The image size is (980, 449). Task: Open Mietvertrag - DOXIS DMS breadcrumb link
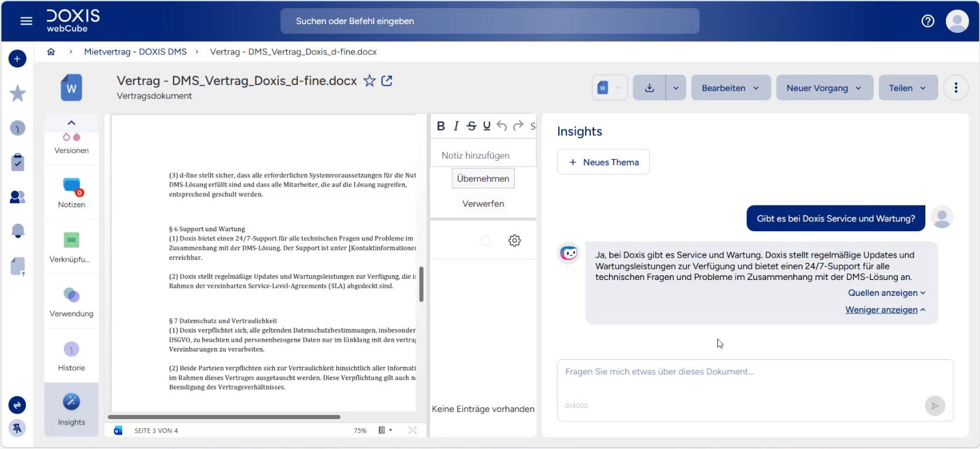pyautogui.click(x=135, y=52)
